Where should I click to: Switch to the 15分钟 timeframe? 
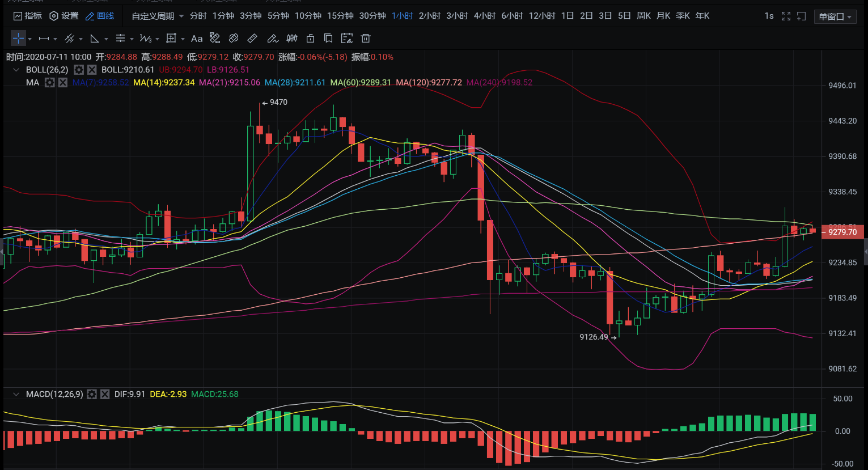click(x=340, y=16)
